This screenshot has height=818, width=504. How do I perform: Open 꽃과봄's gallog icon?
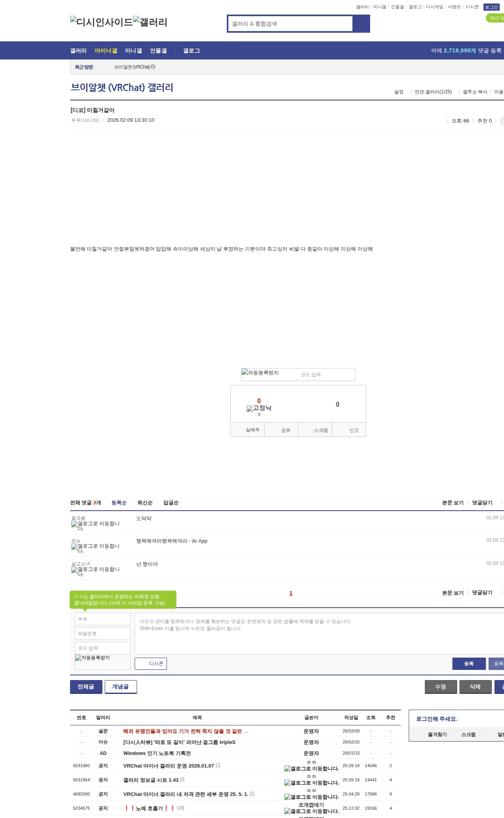[x=95, y=526]
